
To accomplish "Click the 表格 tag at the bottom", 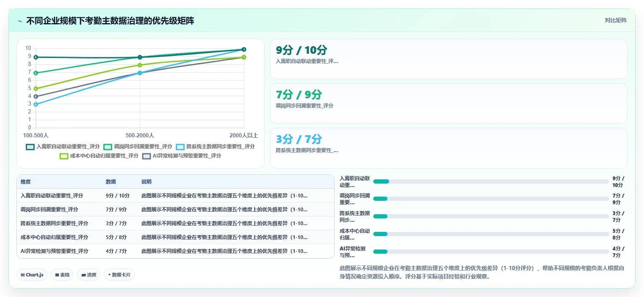I will (62, 275).
